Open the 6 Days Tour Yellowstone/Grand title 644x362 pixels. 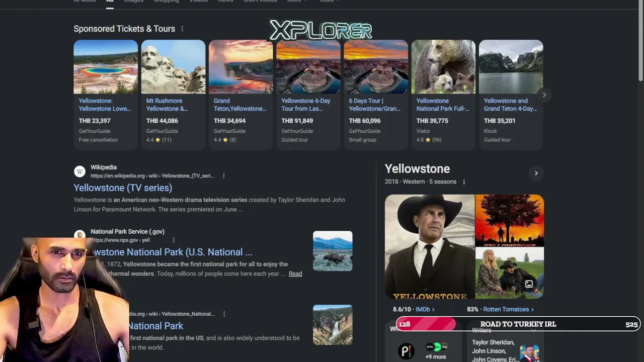point(375,105)
